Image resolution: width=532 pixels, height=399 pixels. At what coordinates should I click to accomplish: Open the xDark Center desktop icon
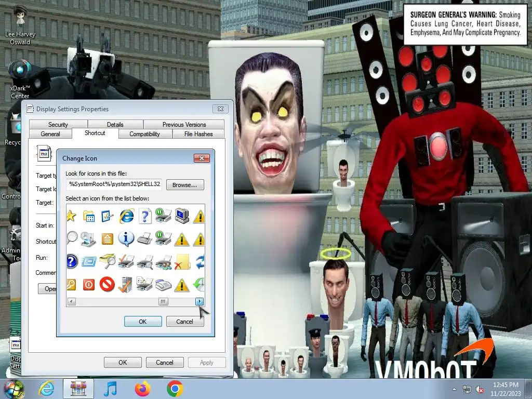click(20, 79)
